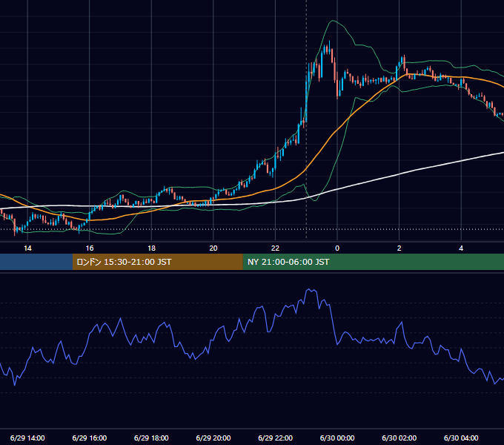Click the 6/29 20:00 date label

tap(213, 438)
